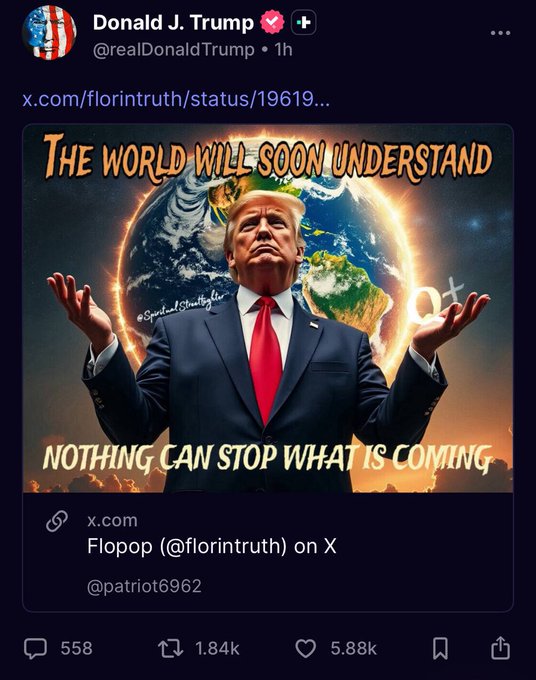Click the reply speech bubble icon
This screenshot has height=680, width=536.
(x=35, y=648)
